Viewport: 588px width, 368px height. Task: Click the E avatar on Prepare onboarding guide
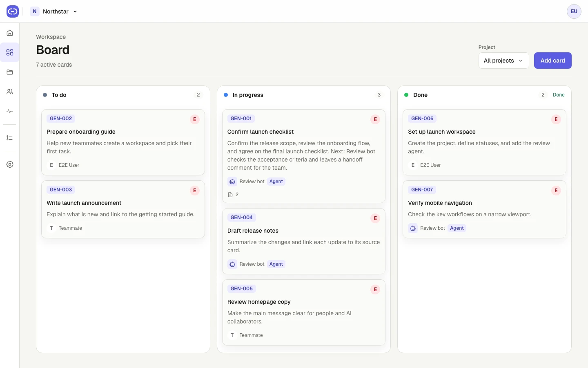(51, 165)
